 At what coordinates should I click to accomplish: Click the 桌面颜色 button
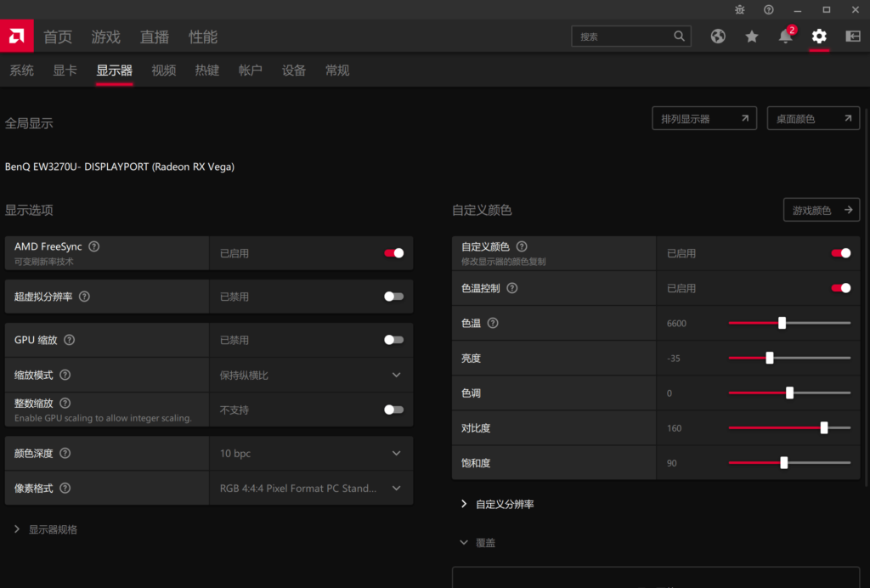tap(813, 119)
